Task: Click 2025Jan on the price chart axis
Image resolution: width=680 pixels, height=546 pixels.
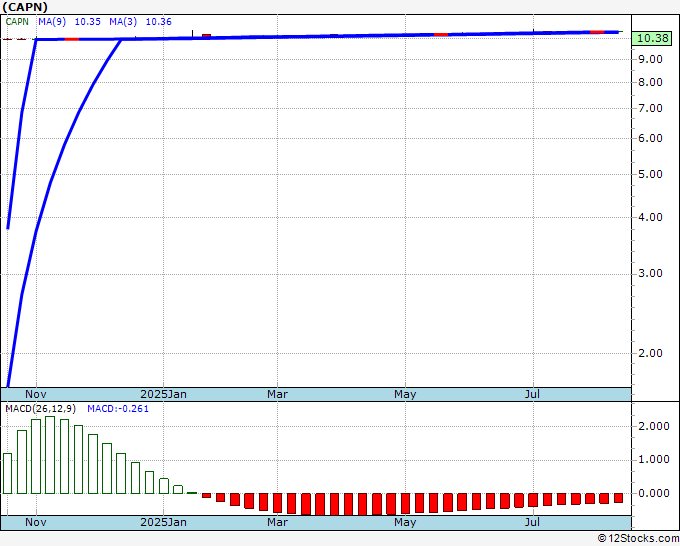Action: click(x=163, y=394)
